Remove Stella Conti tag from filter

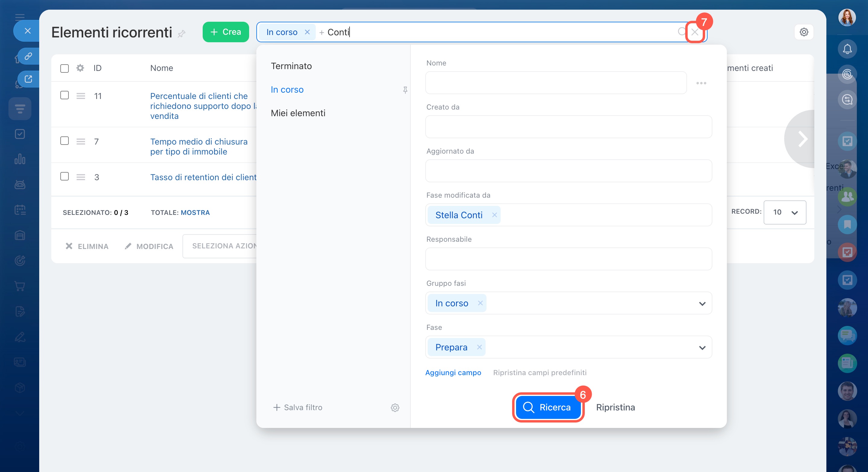494,215
